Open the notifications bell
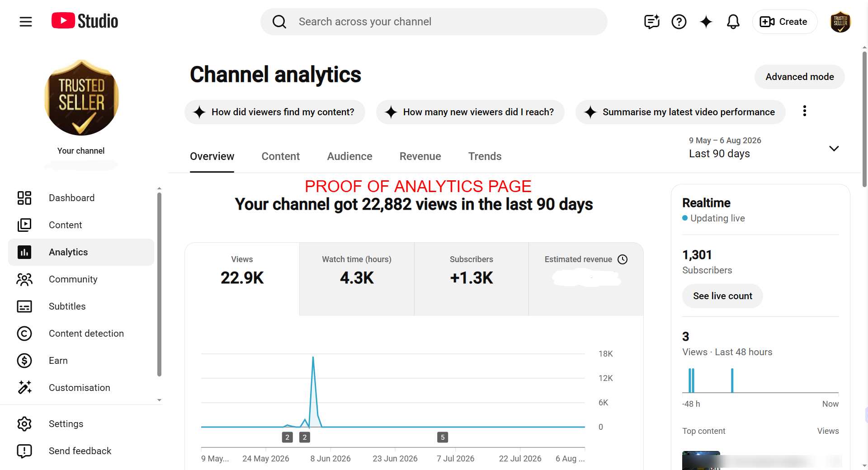This screenshot has height=470, width=868. [733, 22]
